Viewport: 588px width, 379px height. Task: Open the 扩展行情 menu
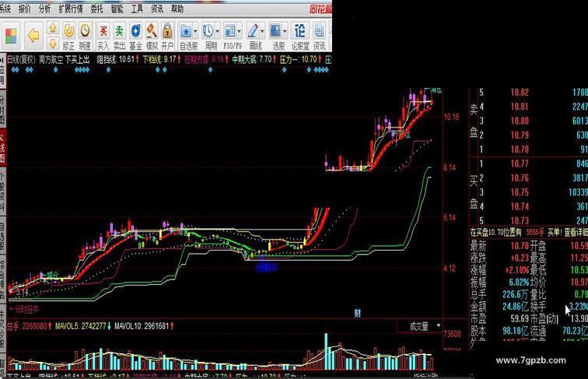70,9
